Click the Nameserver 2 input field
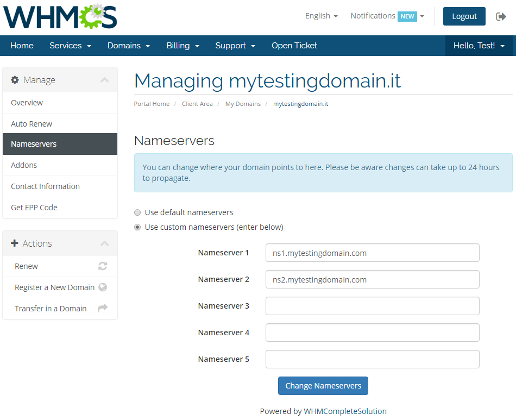 tap(372, 279)
